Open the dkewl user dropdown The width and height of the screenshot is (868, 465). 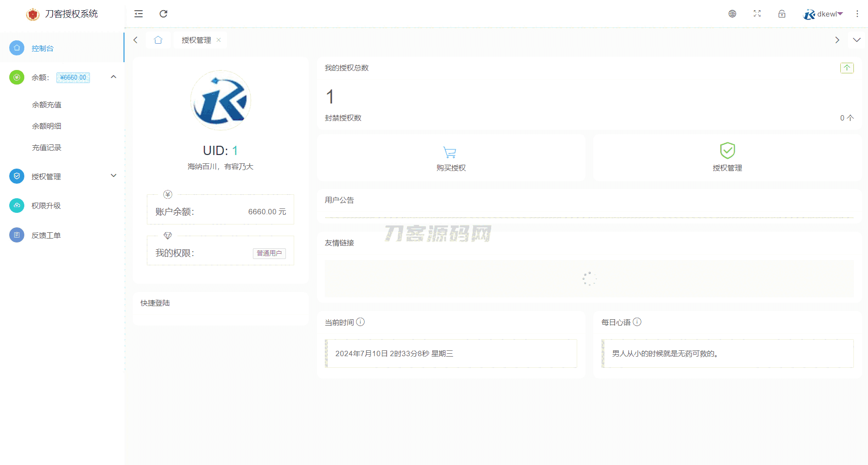click(823, 14)
